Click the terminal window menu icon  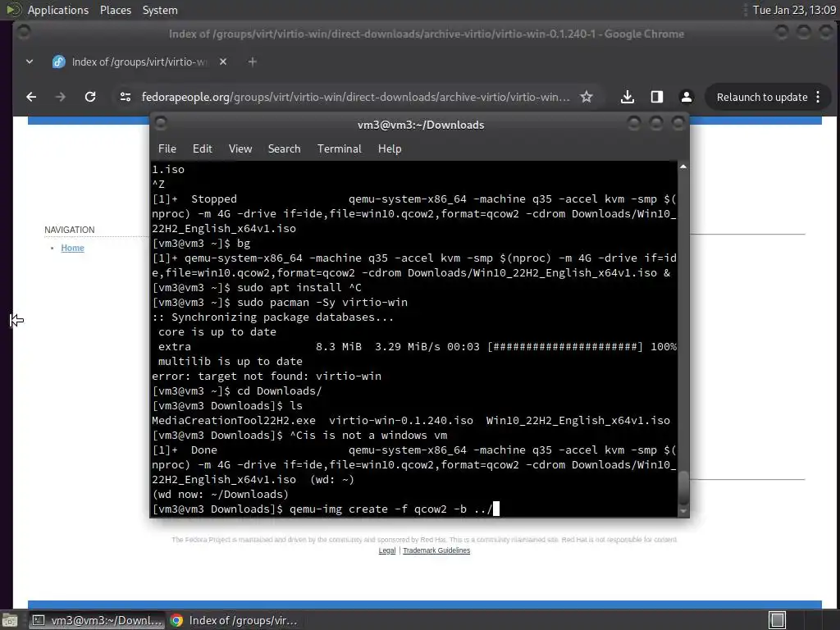pyautogui.click(x=160, y=124)
